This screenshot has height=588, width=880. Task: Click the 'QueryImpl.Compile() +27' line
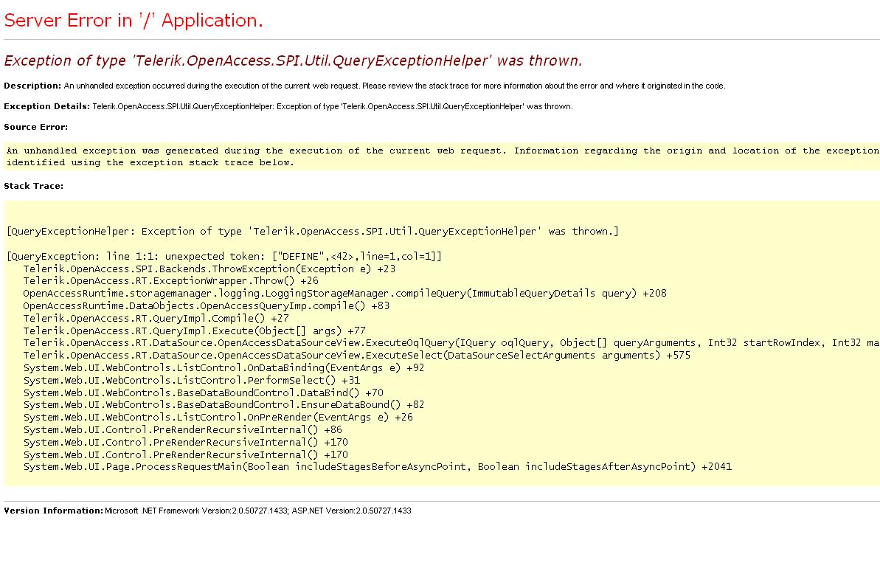click(x=156, y=318)
